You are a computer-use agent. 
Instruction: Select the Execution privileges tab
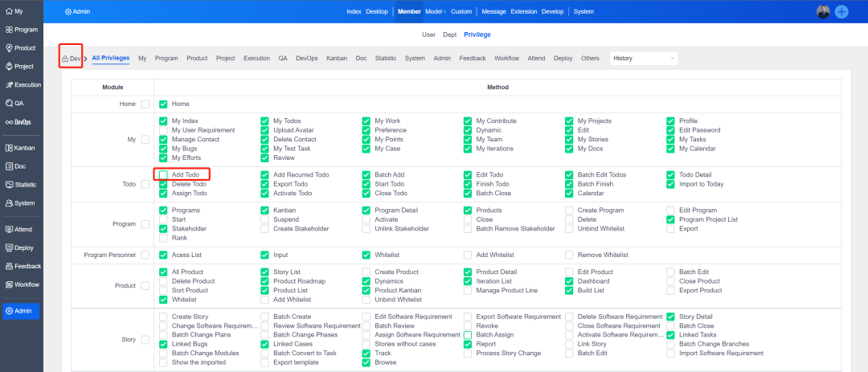256,59
